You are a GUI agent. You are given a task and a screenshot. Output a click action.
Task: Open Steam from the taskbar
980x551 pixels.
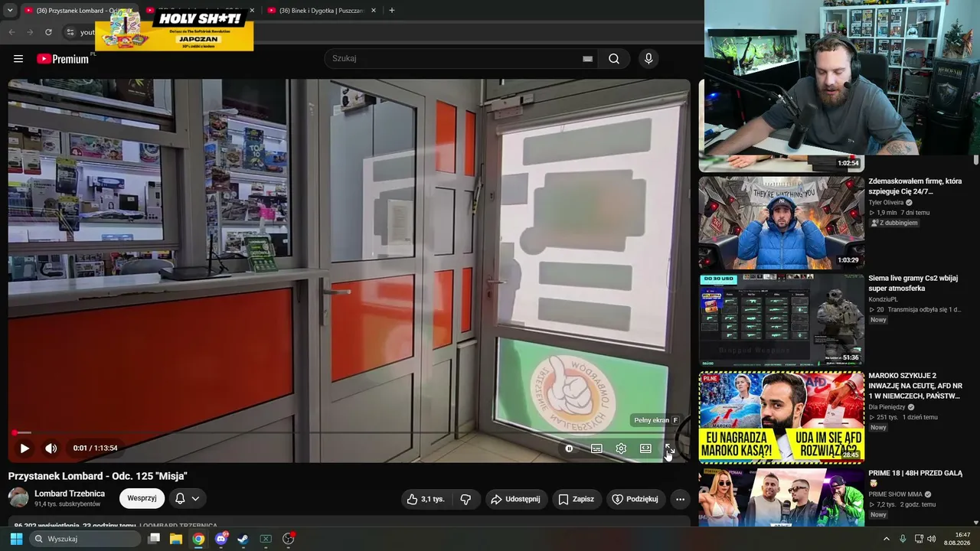[243, 539]
